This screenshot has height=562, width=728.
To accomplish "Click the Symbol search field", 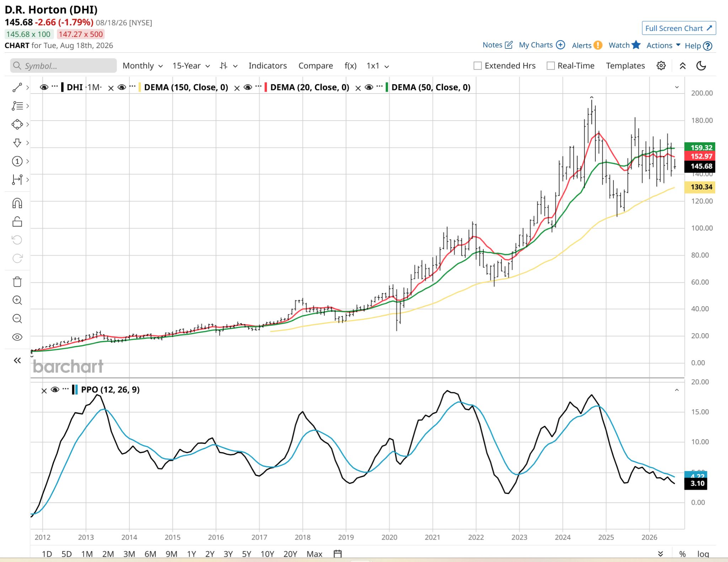I will 63,66.
